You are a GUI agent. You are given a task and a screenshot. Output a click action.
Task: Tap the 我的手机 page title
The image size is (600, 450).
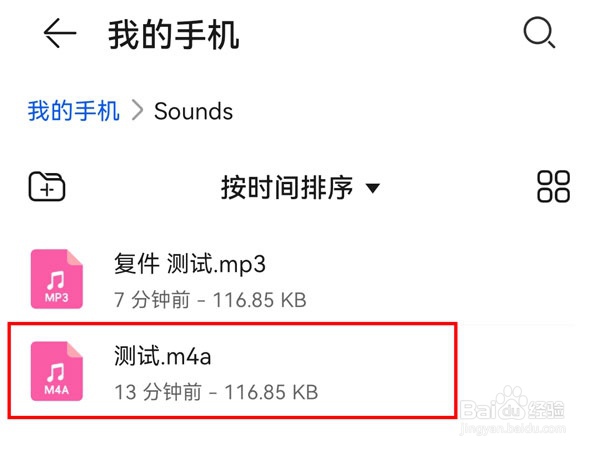[x=174, y=35]
